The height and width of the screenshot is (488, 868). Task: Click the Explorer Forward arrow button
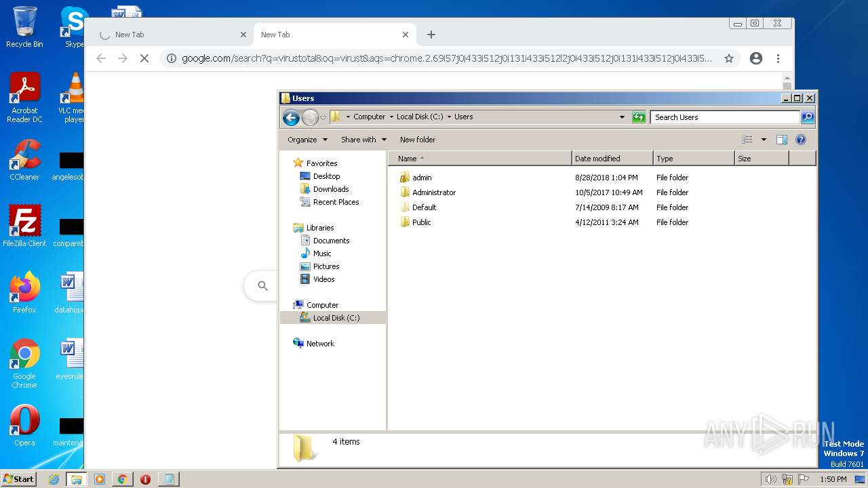[x=310, y=117]
